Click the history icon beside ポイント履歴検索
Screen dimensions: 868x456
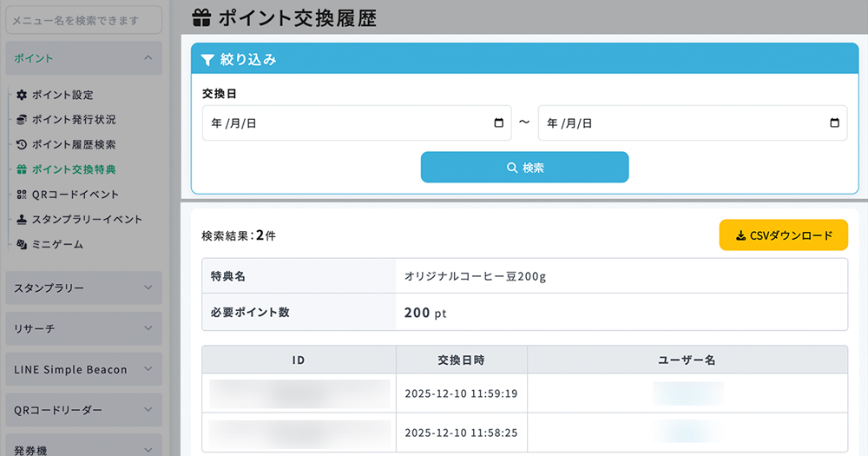point(22,144)
